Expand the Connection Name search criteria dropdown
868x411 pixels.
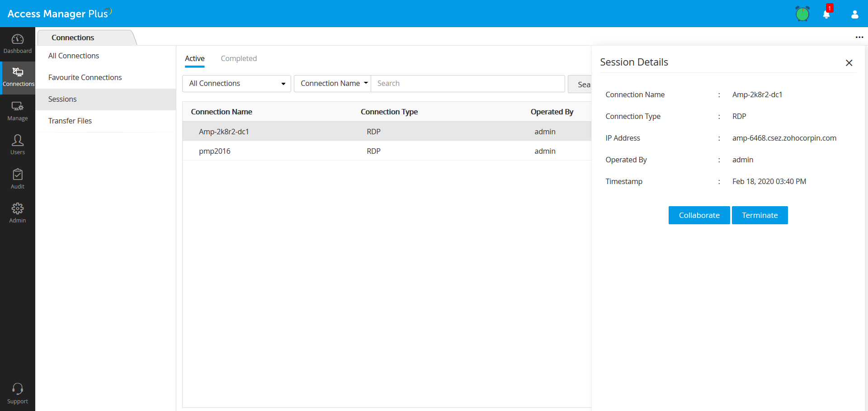[332, 83]
